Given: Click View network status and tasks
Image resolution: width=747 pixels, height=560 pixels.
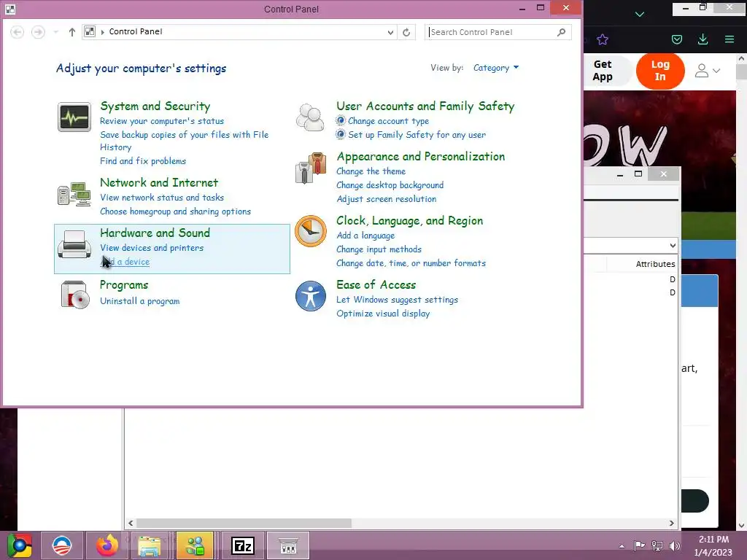Looking at the screenshot, I should (x=161, y=197).
